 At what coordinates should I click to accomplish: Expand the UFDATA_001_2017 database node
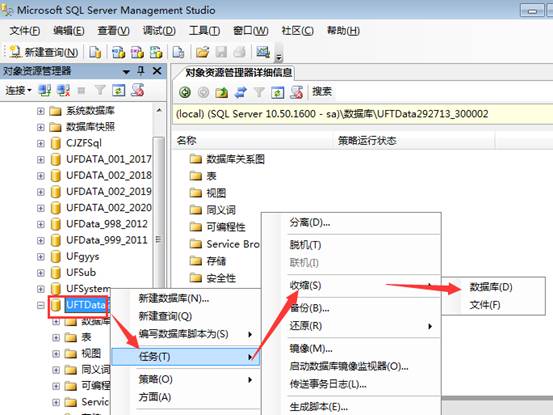(41, 159)
